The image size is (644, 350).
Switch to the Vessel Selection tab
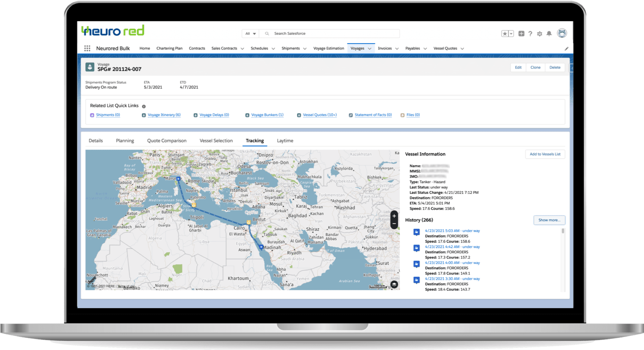[216, 141]
